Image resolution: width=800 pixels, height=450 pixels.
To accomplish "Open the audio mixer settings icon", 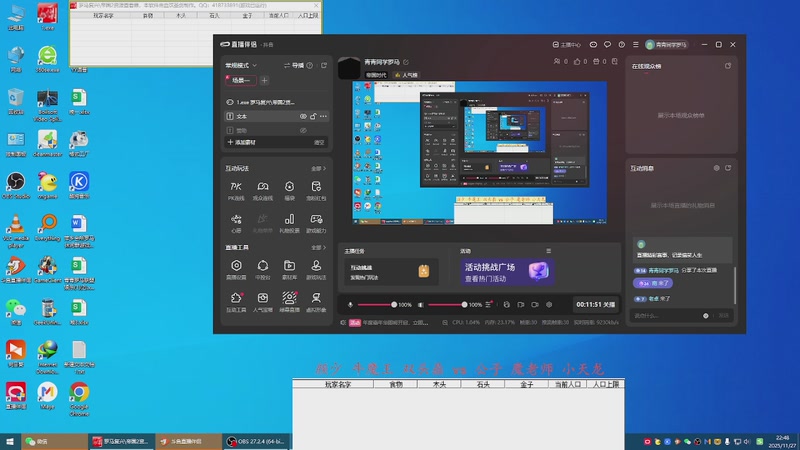I will [x=489, y=304].
